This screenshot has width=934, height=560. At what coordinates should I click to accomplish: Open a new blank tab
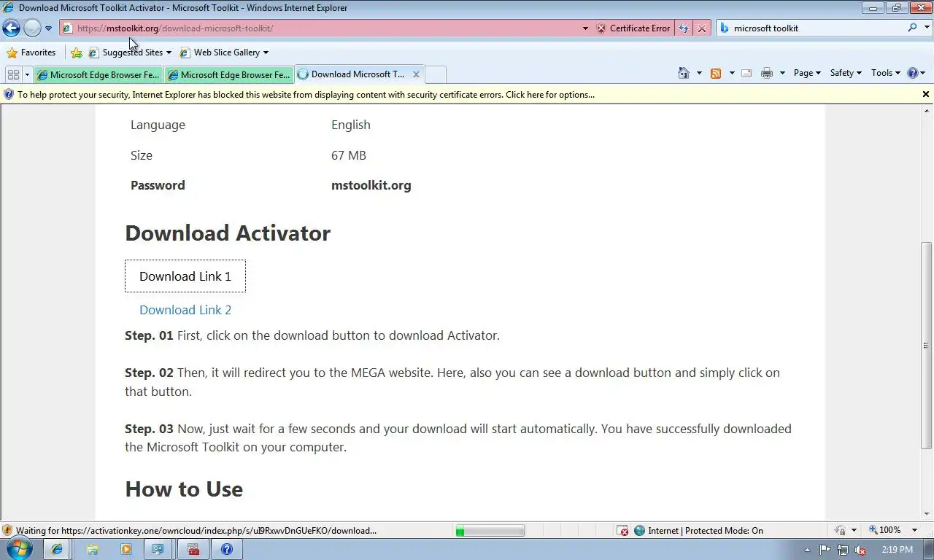pos(435,74)
